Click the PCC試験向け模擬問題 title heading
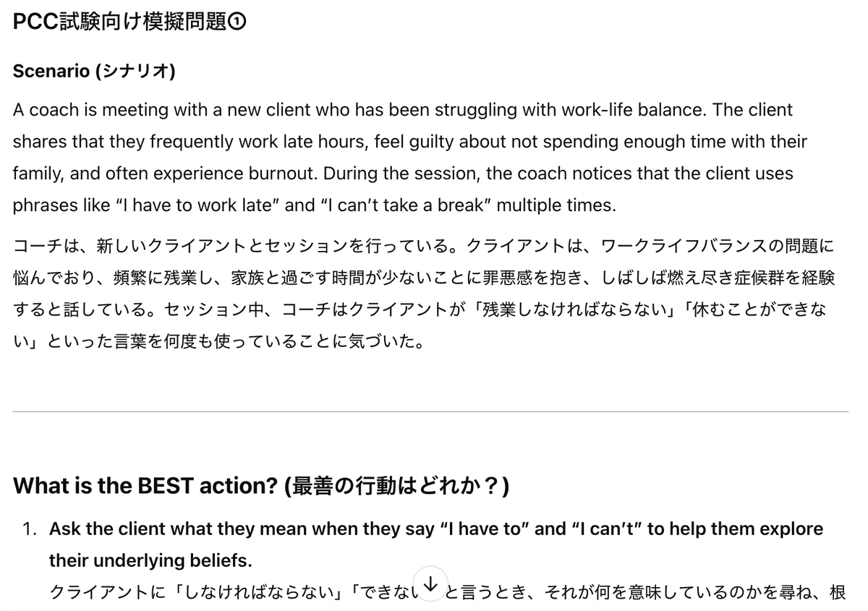This screenshot has width=868, height=611. [119, 22]
